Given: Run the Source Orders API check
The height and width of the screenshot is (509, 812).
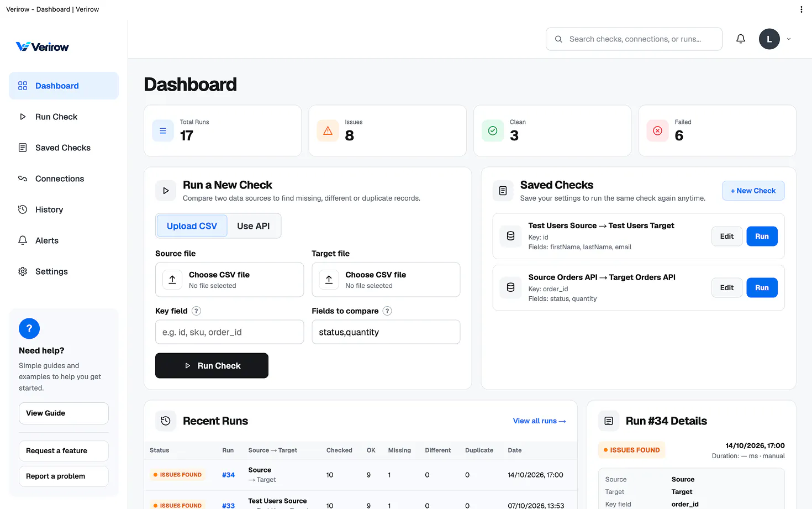Looking at the screenshot, I should click(x=762, y=288).
